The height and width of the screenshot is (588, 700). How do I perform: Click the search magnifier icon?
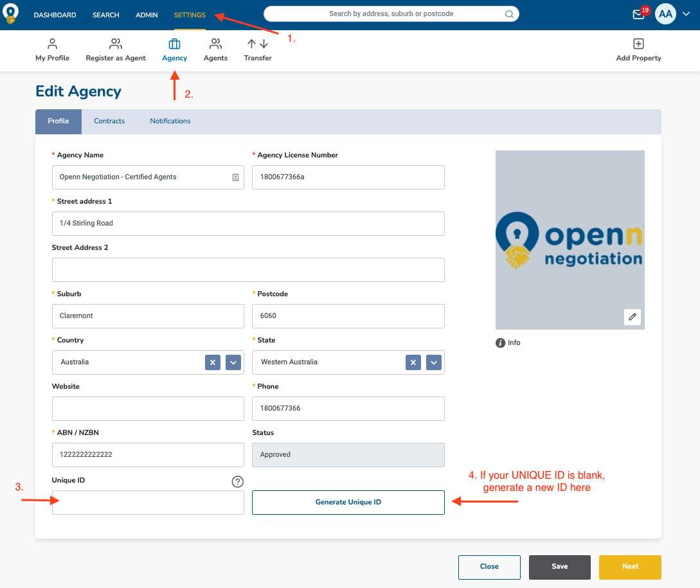[509, 14]
